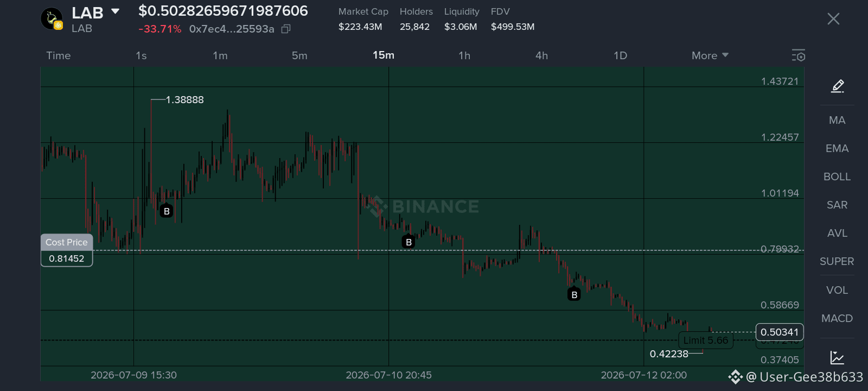The image size is (868, 391).
Task: Click the Cost Price label
Action: point(67,242)
